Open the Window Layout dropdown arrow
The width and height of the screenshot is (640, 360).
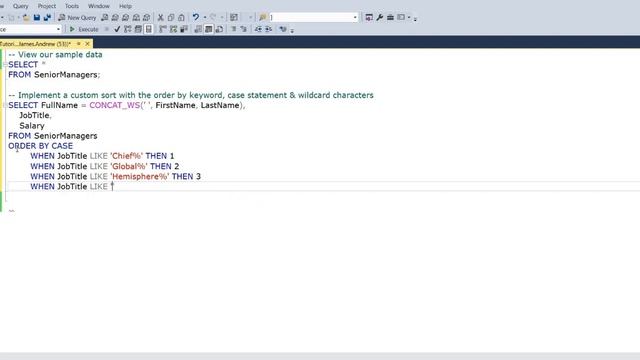(x=409, y=18)
